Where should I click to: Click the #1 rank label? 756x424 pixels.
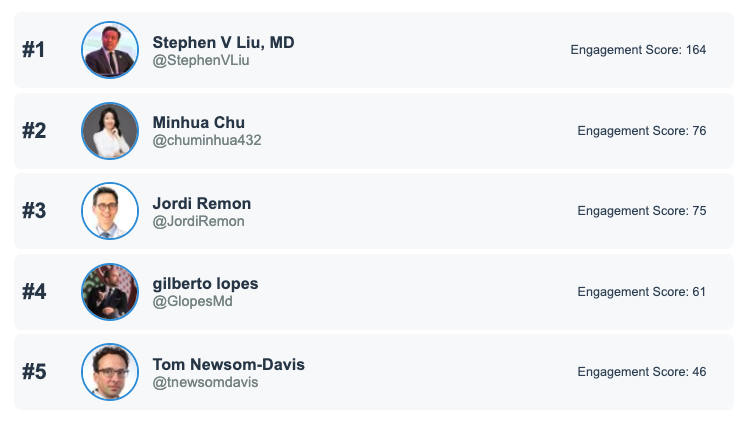(x=34, y=50)
